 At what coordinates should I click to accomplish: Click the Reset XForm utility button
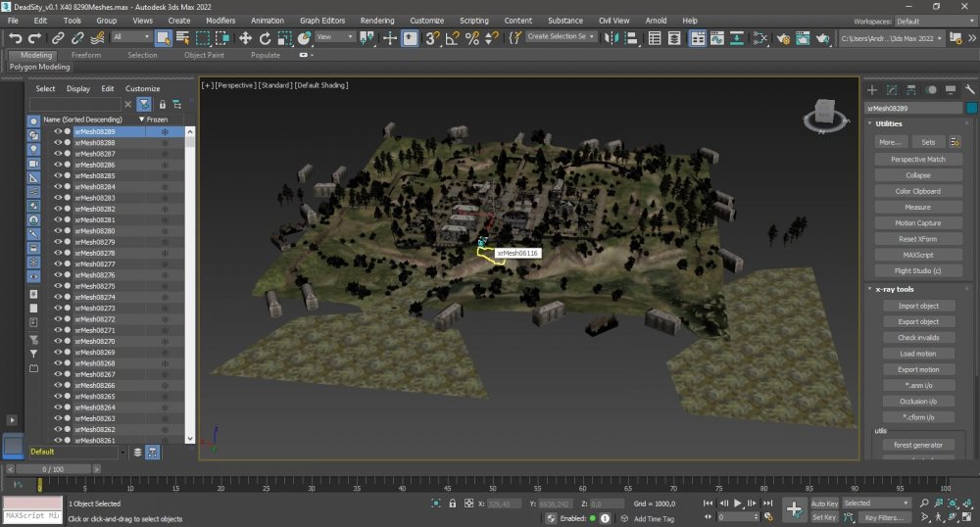click(x=918, y=239)
